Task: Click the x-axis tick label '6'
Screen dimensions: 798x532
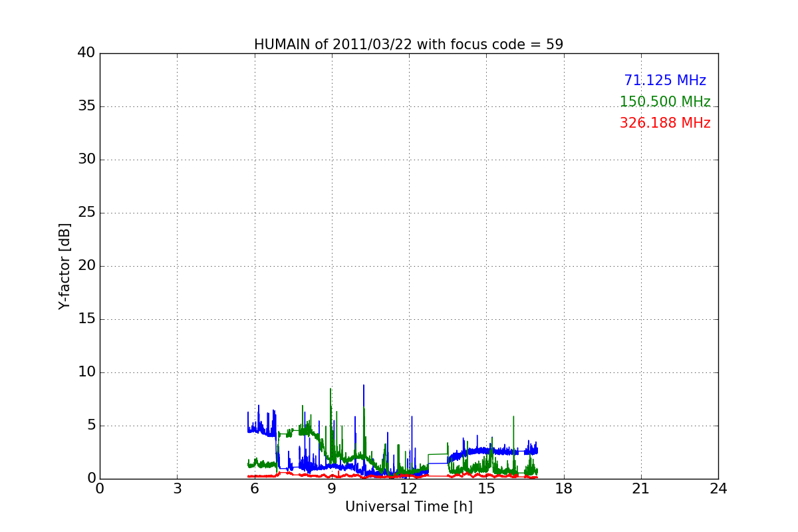Action: pyautogui.click(x=254, y=489)
